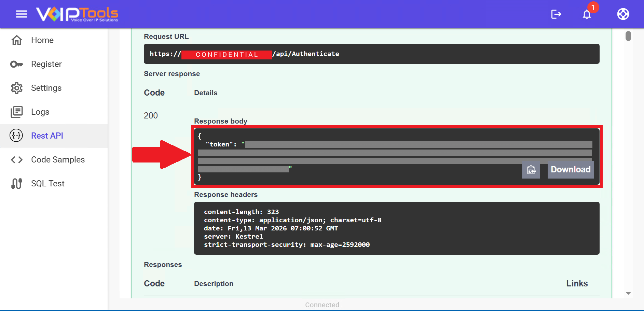Open the notifications bell
644x311 pixels.
point(587,14)
